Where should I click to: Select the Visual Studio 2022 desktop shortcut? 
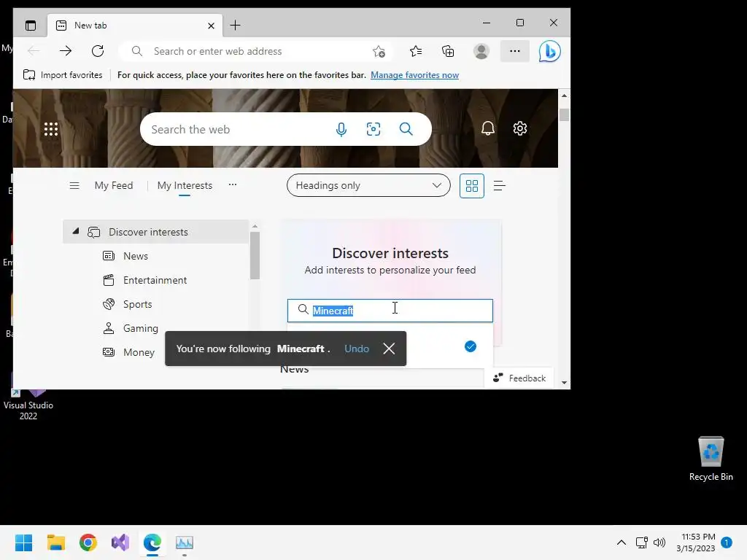pyautogui.click(x=28, y=405)
